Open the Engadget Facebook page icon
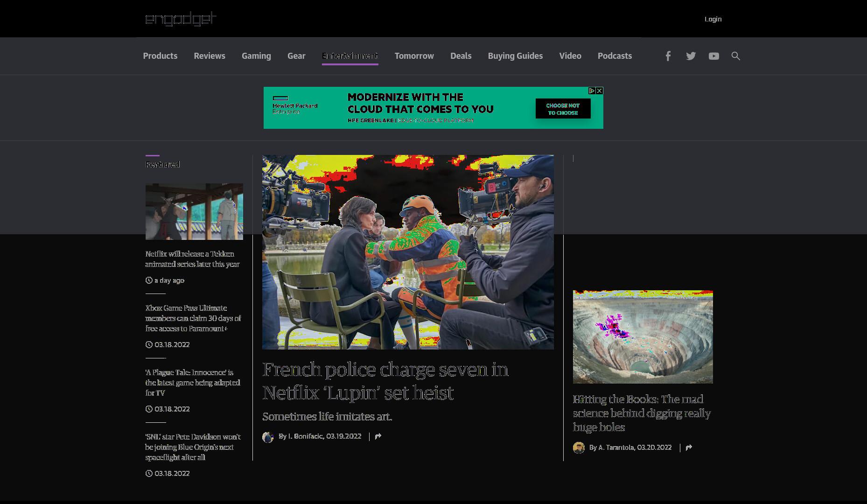Viewport: 867px width, 504px height. (x=668, y=56)
